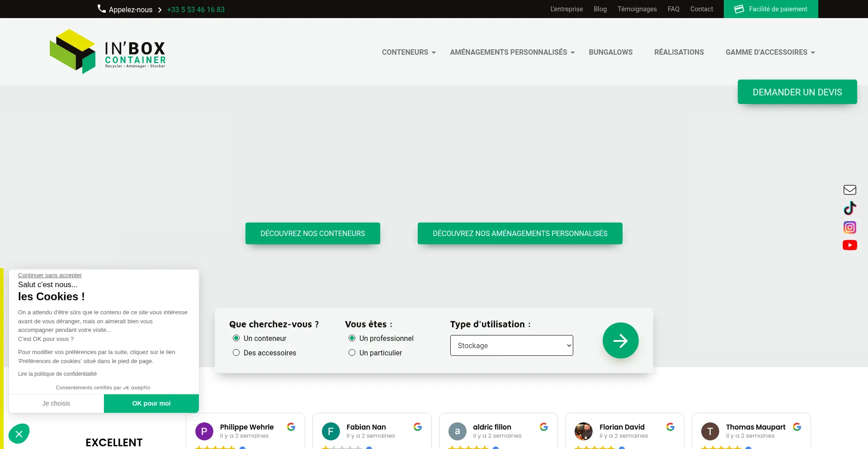868x449 pixels.
Task: Accept cookies with OK pour moi
Action: 151,403
